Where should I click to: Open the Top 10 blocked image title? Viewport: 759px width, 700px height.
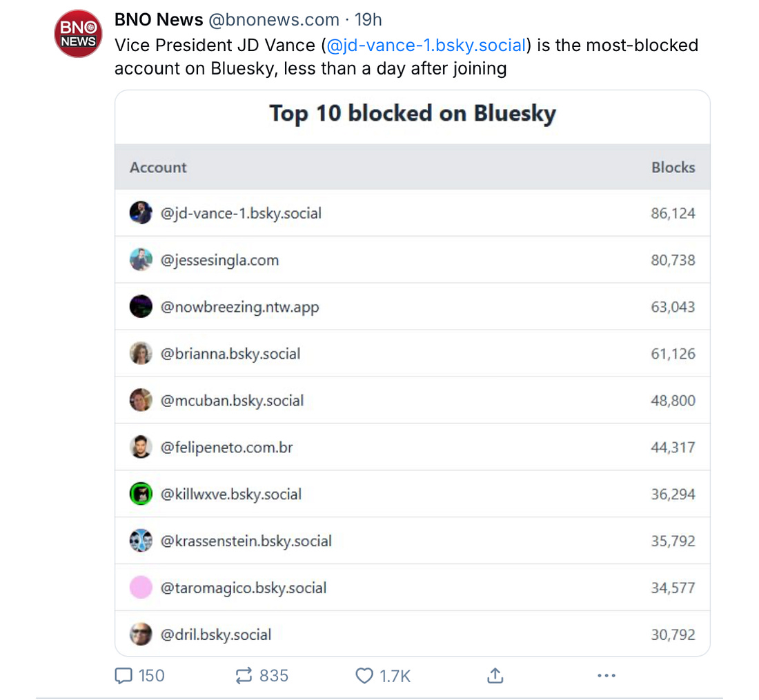(412, 114)
